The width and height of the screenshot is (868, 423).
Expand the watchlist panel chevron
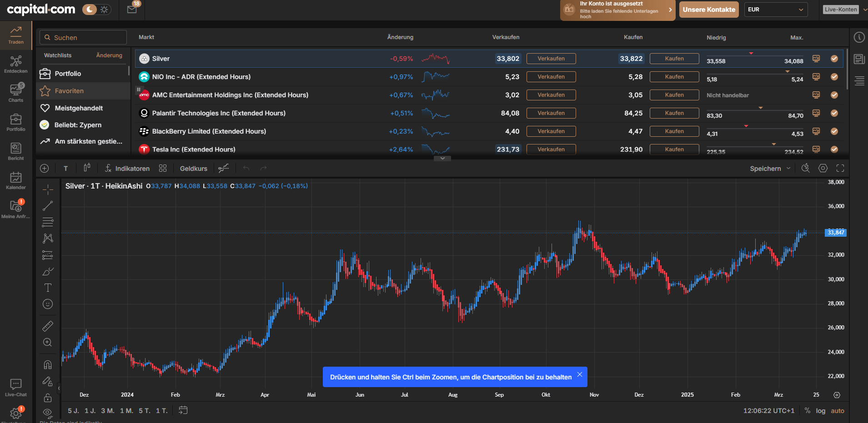[x=442, y=159]
